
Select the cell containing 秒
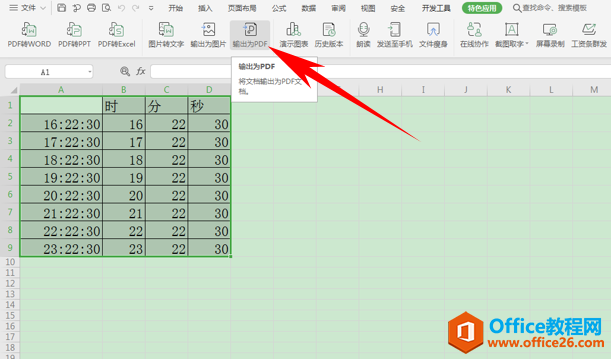point(209,106)
